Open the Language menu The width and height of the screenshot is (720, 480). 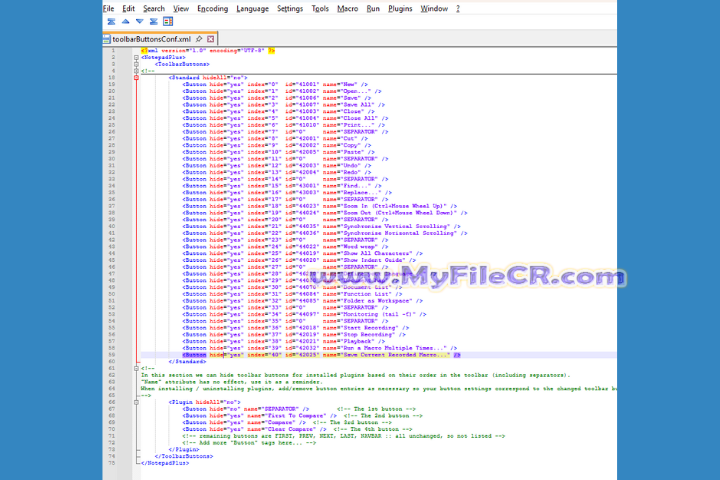253,9
